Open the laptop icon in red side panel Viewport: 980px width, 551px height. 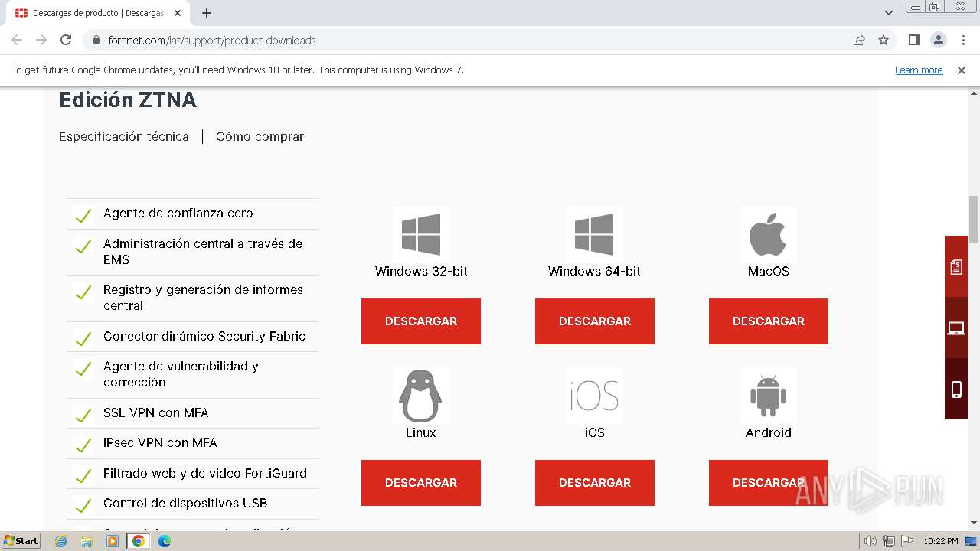tap(956, 328)
